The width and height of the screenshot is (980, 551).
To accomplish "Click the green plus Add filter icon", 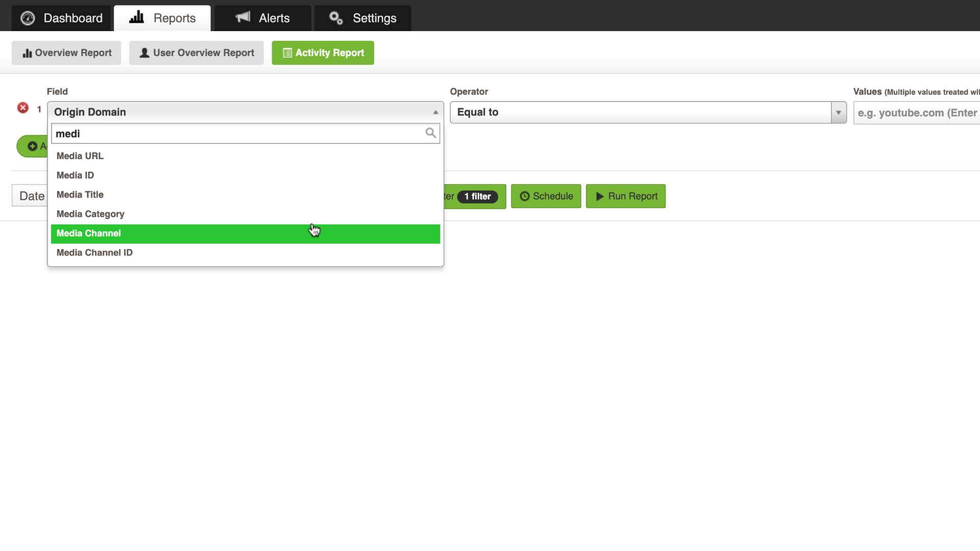I will click(x=32, y=146).
